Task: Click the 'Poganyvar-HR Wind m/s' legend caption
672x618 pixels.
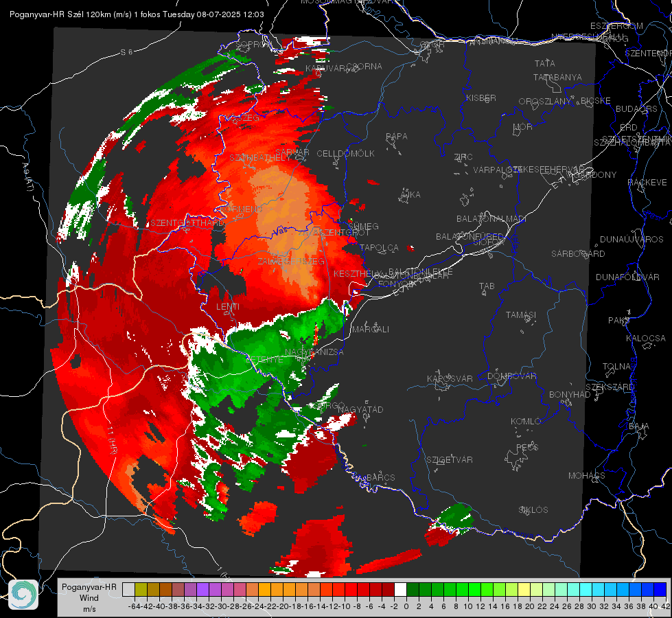Action: click(x=89, y=598)
